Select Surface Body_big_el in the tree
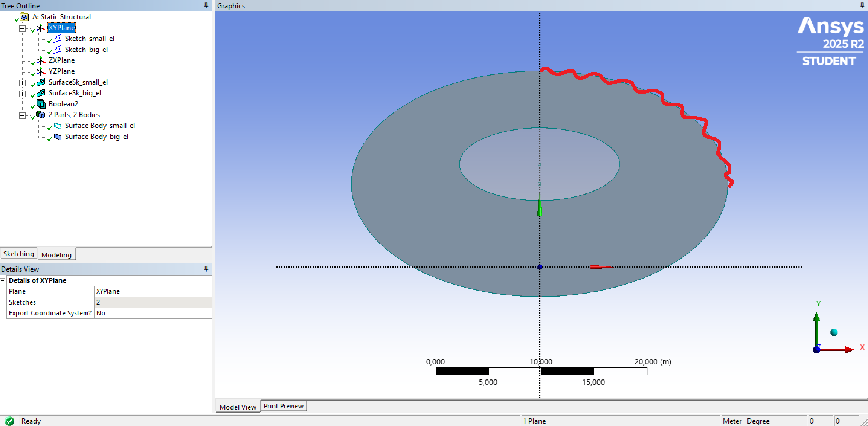The image size is (868, 426). point(96,137)
